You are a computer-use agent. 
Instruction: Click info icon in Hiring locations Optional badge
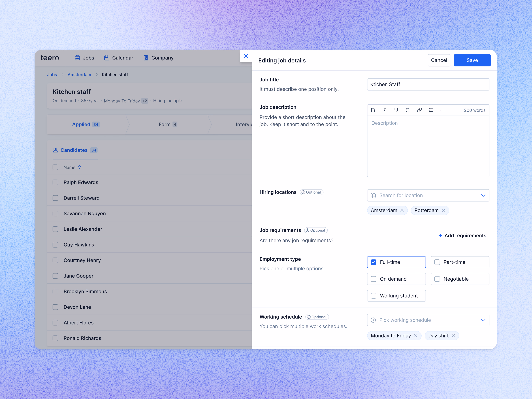click(x=303, y=192)
